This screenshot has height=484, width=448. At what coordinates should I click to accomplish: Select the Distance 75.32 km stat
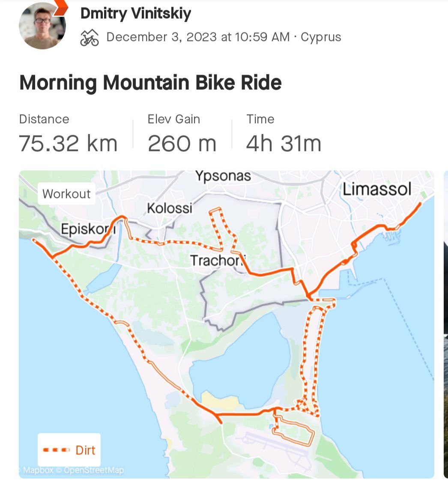pos(68,134)
